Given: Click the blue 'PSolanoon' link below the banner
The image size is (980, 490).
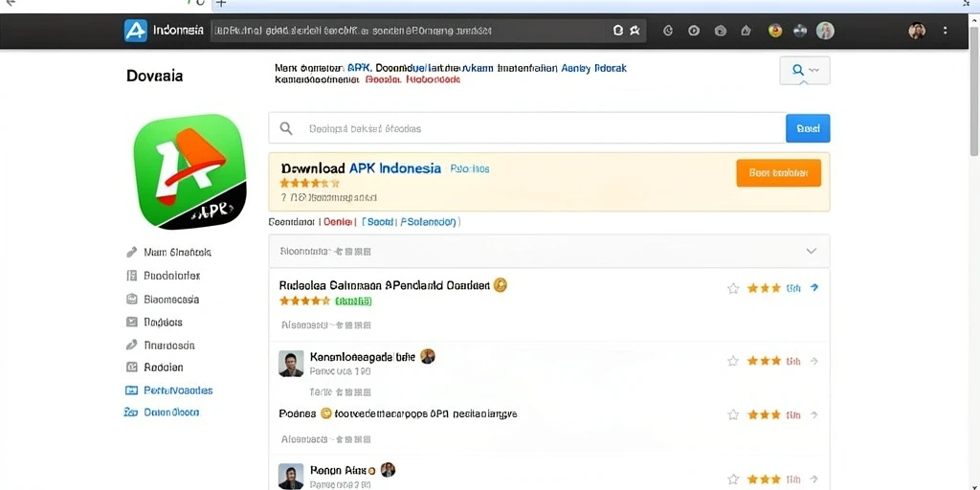Looking at the screenshot, I should (429, 222).
